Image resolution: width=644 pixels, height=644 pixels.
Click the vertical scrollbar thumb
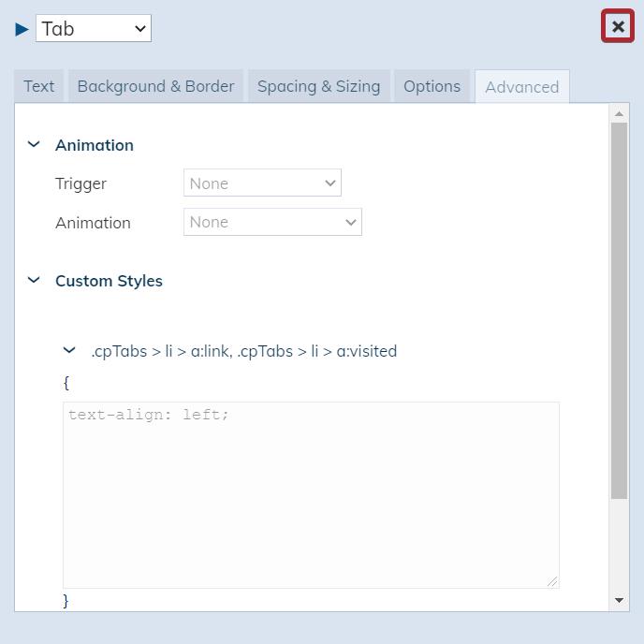[x=619, y=311]
